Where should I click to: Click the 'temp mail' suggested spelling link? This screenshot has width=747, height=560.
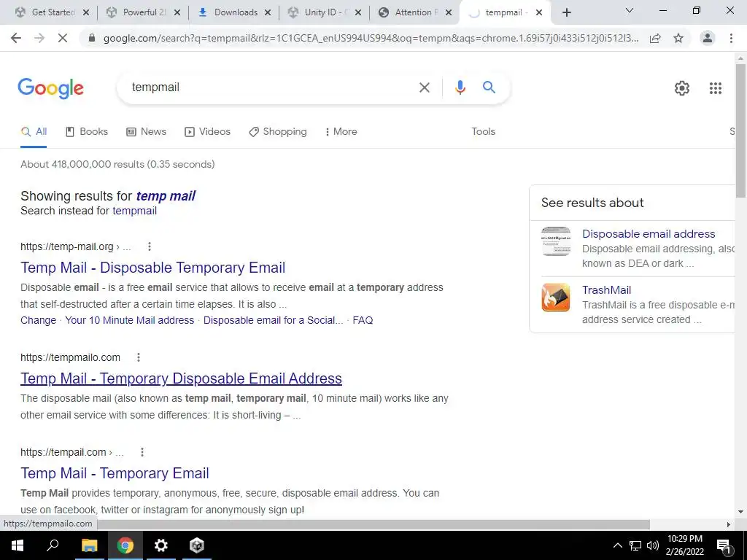166,196
